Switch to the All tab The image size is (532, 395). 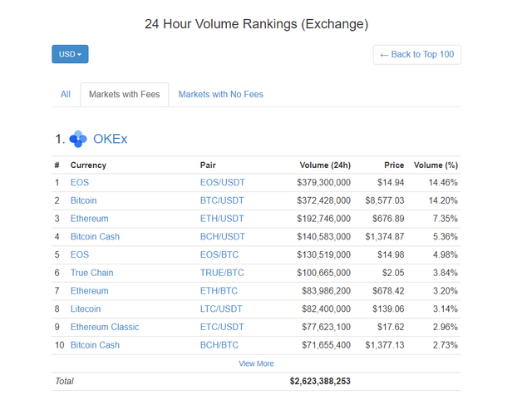(x=66, y=94)
